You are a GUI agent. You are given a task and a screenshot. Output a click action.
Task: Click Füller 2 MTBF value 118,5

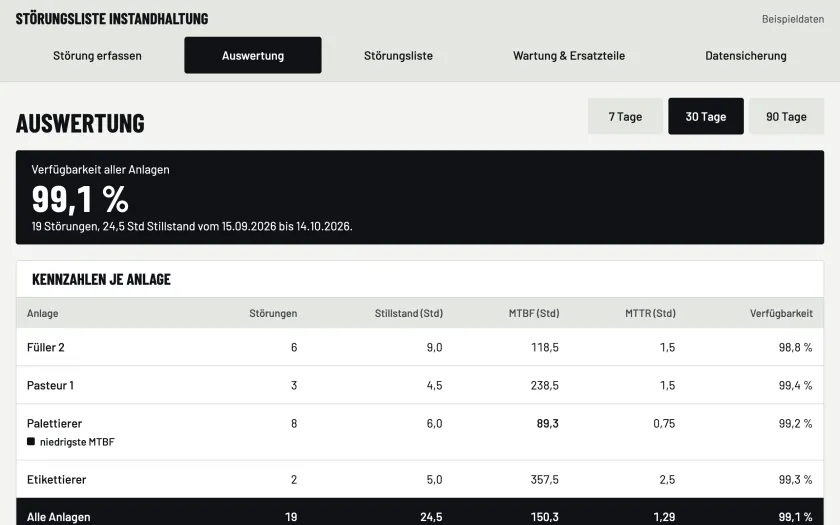pyautogui.click(x=545, y=347)
